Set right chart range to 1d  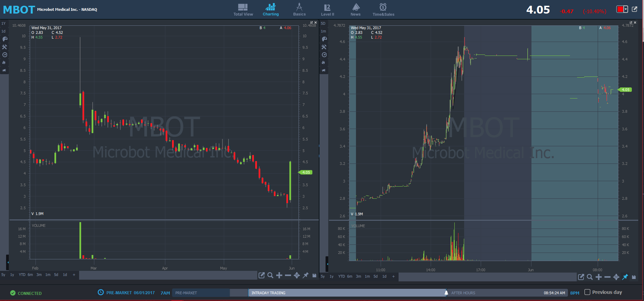click(384, 276)
